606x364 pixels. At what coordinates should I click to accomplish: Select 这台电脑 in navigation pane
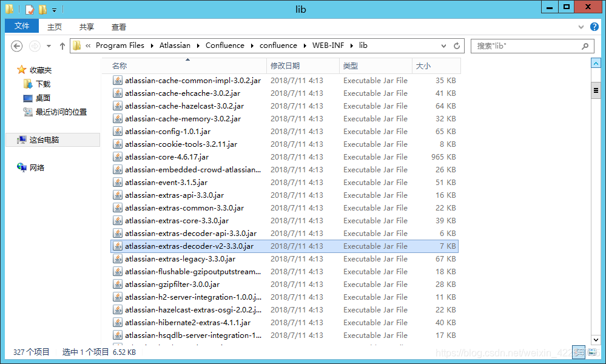(53, 140)
